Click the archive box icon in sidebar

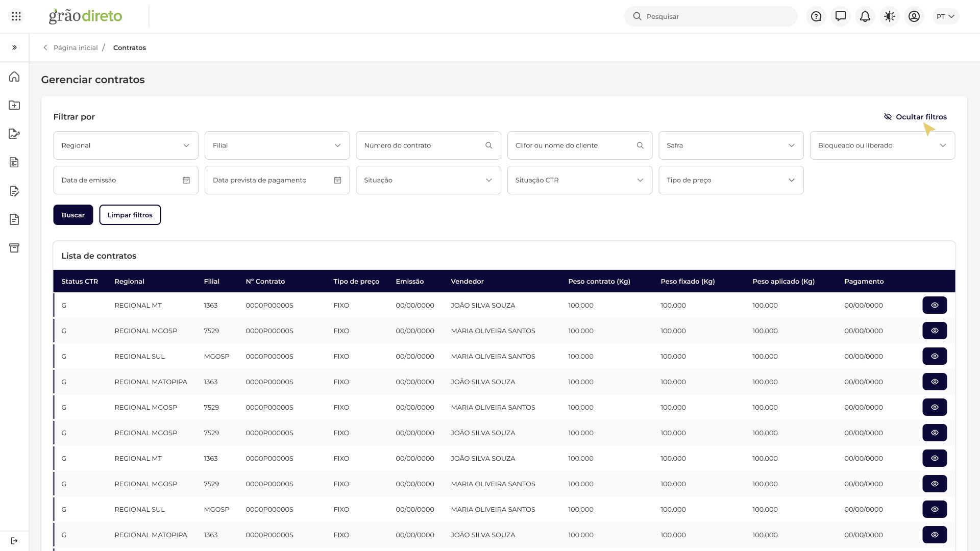[x=14, y=248]
